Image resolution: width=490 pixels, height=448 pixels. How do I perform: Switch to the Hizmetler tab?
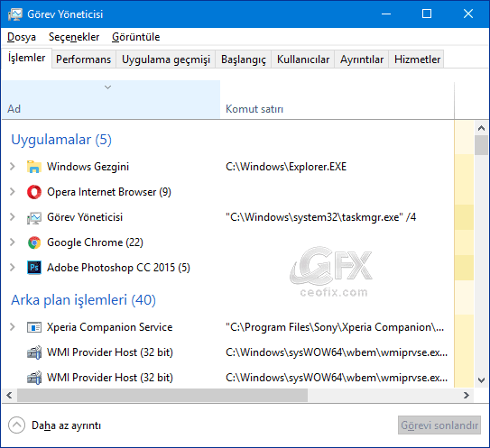tap(417, 59)
